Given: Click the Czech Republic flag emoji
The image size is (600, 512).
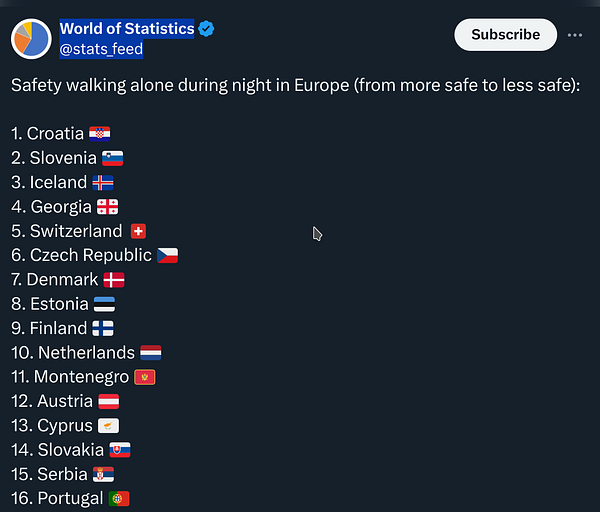Looking at the screenshot, I should (x=167, y=255).
